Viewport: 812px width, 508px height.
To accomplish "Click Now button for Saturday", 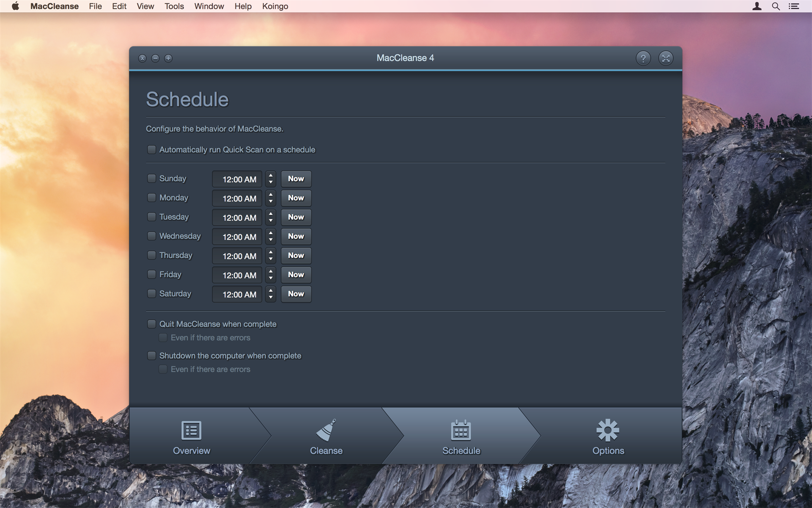I will [x=296, y=294].
